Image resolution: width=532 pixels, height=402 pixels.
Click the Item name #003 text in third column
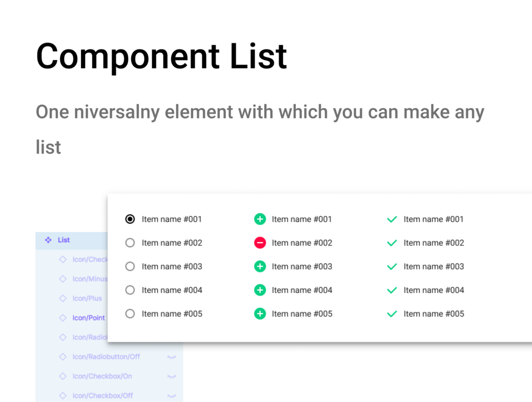434,266
